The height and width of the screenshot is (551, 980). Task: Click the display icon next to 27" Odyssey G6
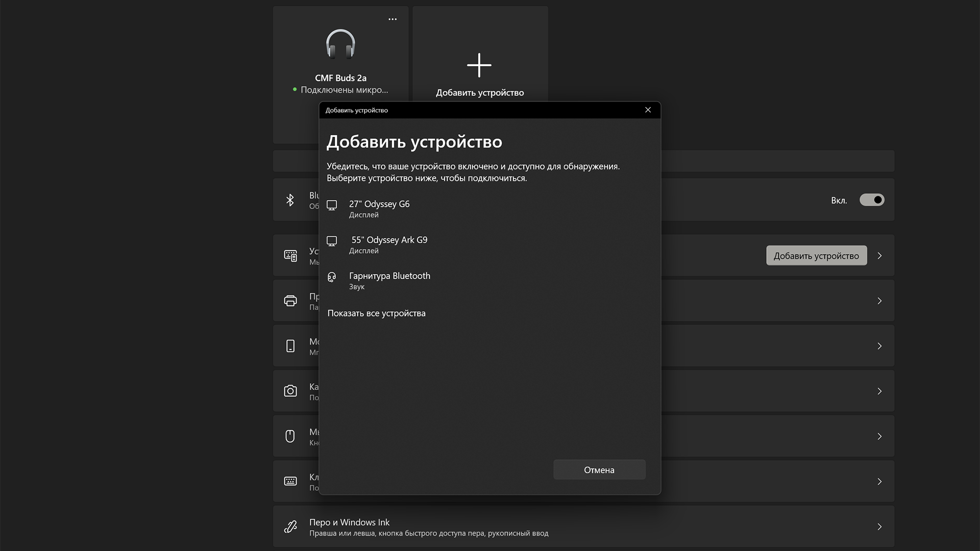[332, 205]
